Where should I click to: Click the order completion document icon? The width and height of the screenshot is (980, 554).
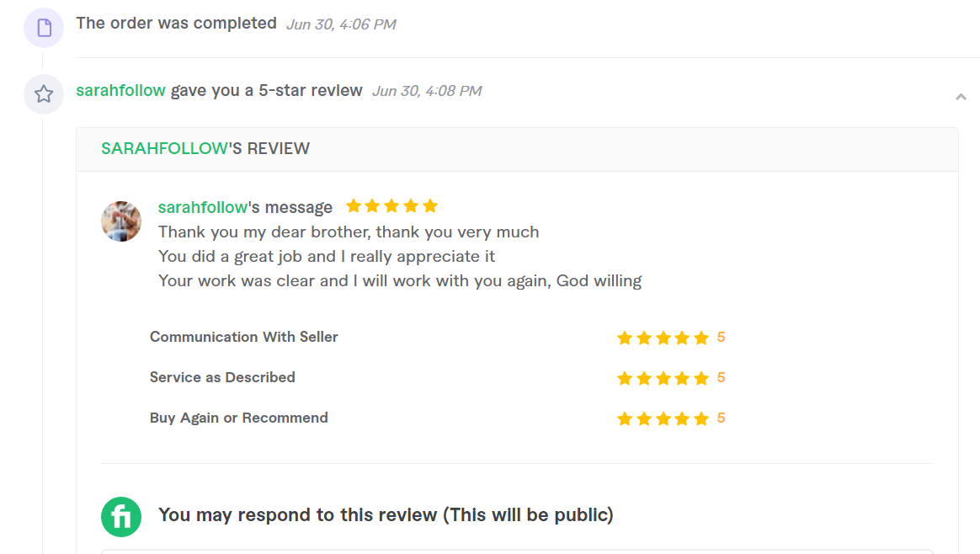click(43, 28)
